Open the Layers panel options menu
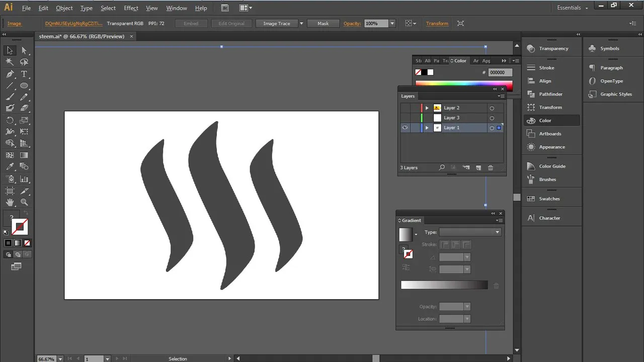Viewport: 644px width, 362px height. click(501, 96)
